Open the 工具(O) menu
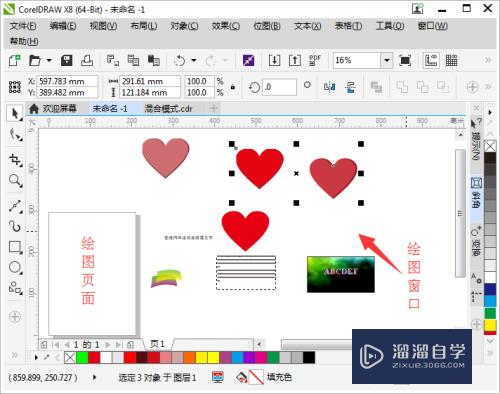Image resolution: width=500 pixels, height=394 pixels. (390, 26)
